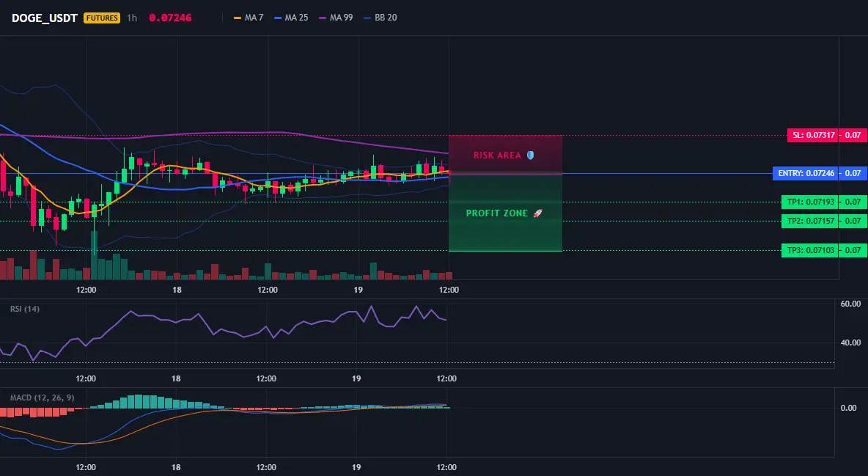Click the ENTRY: 0.07246 price label
This screenshot has width=868, height=476.
[x=806, y=173]
